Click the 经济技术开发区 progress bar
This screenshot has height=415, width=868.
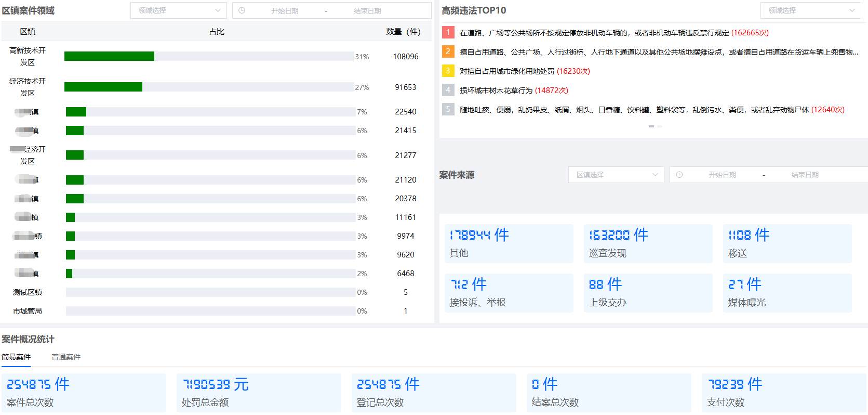tap(209, 87)
